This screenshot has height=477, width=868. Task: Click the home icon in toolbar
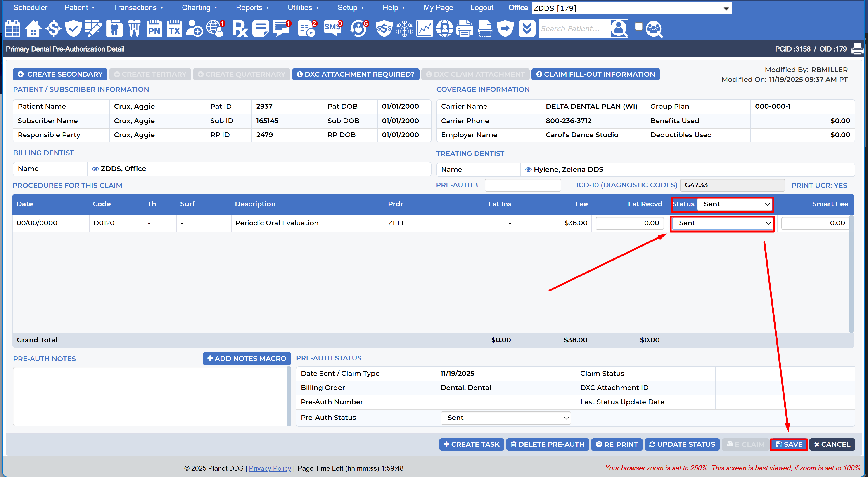[x=33, y=29]
